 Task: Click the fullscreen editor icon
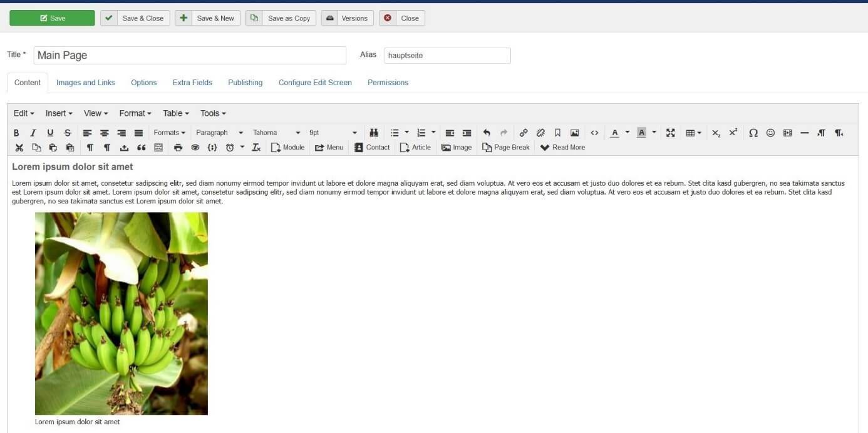click(x=671, y=133)
